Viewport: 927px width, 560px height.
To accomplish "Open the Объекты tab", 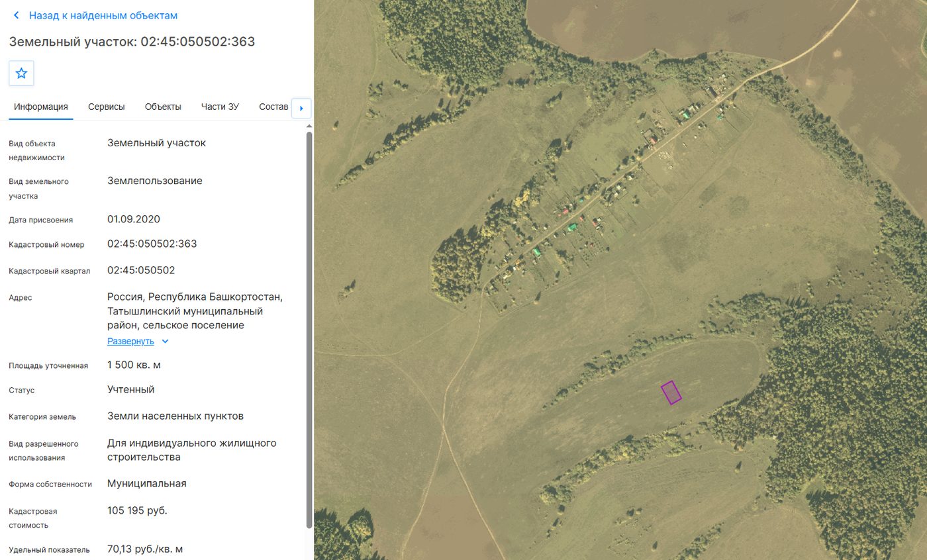I will [x=163, y=107].
